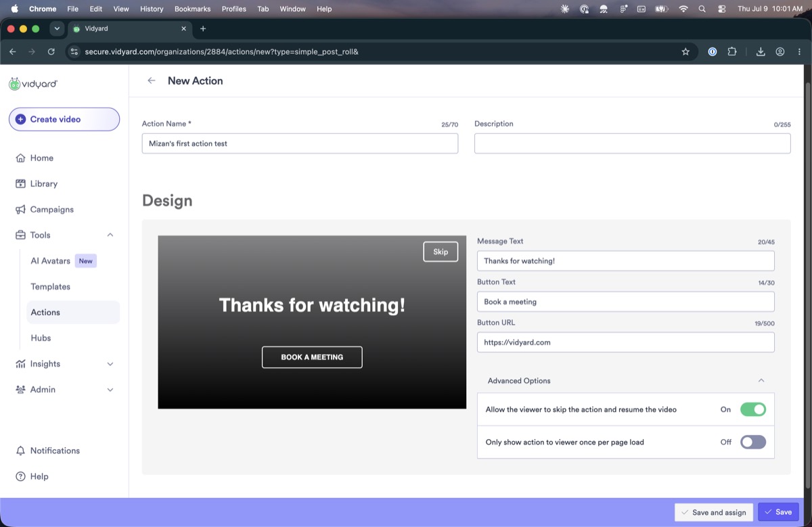Click the Skip button in preview

point(441,252)
